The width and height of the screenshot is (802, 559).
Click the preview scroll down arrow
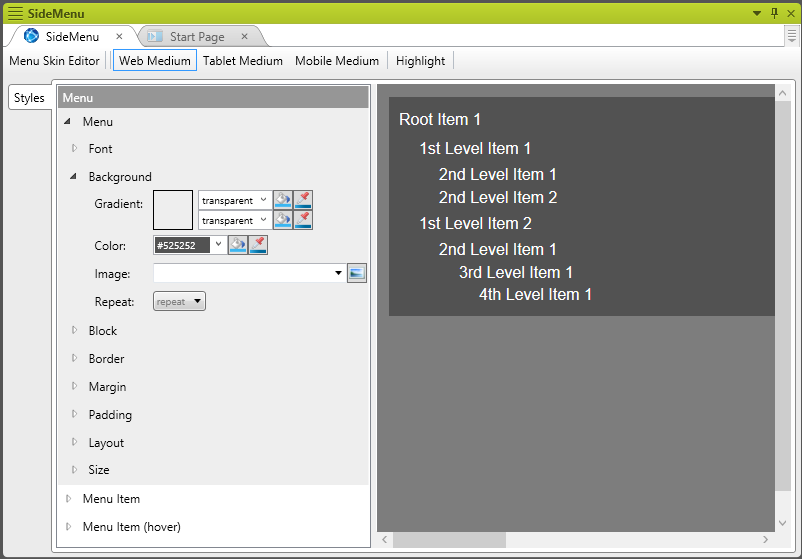point(783,523)
